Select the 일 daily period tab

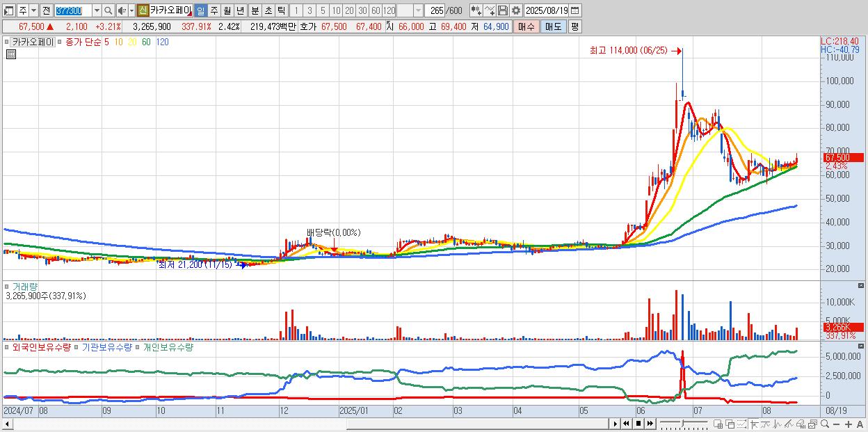[x=201, y=10]
